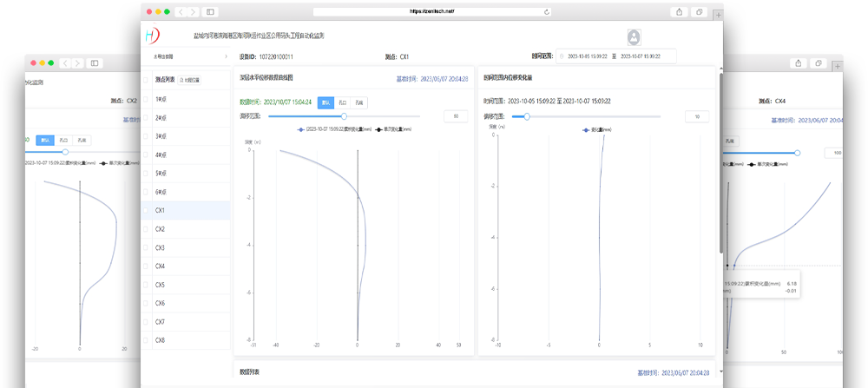Click the scroll-down arrow at panel bottom right

[x=720, y=371]
